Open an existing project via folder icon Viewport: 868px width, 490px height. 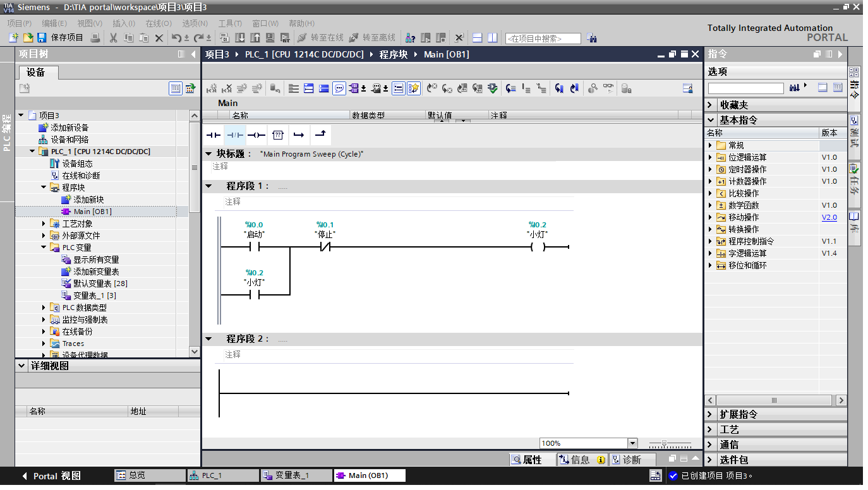pyautogui.click(x=28, y=38)
